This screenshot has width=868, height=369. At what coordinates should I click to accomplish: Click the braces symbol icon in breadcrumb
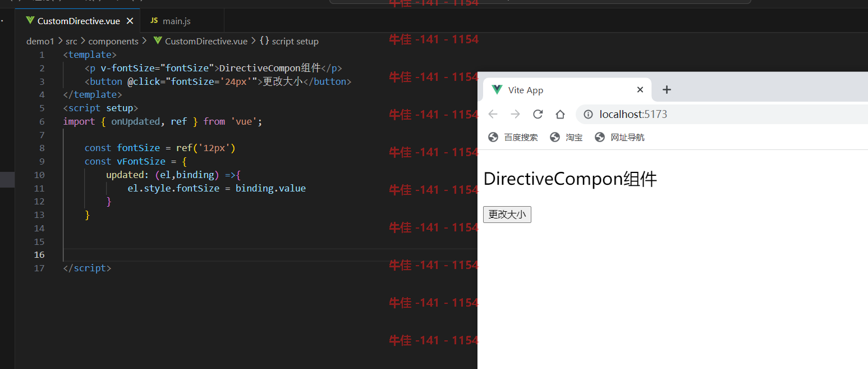click(264, 41)
